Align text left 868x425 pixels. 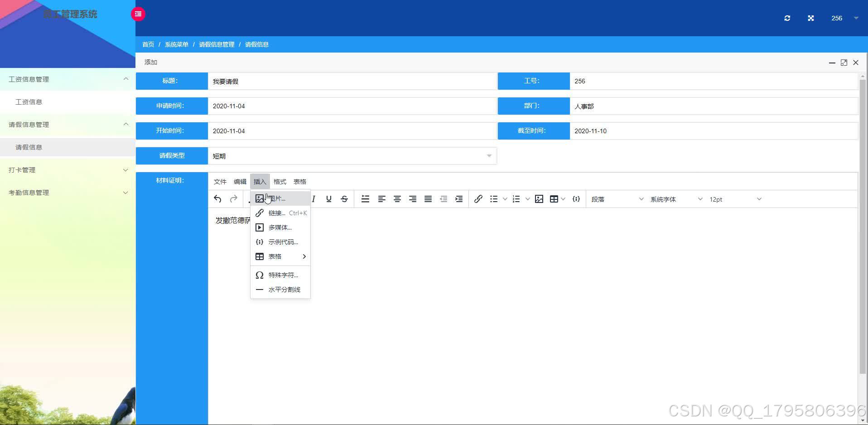[x=381, y=199]
